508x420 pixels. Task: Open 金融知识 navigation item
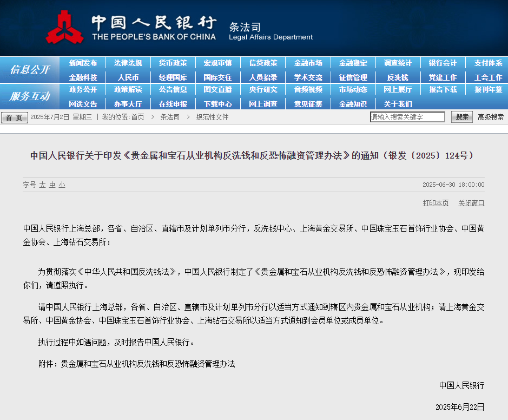point(353,104)
